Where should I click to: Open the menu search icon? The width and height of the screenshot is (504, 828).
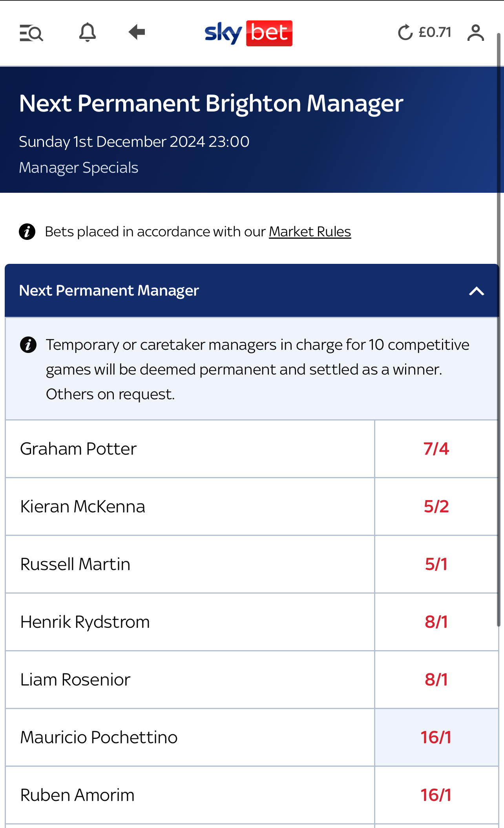coord(31,33)
